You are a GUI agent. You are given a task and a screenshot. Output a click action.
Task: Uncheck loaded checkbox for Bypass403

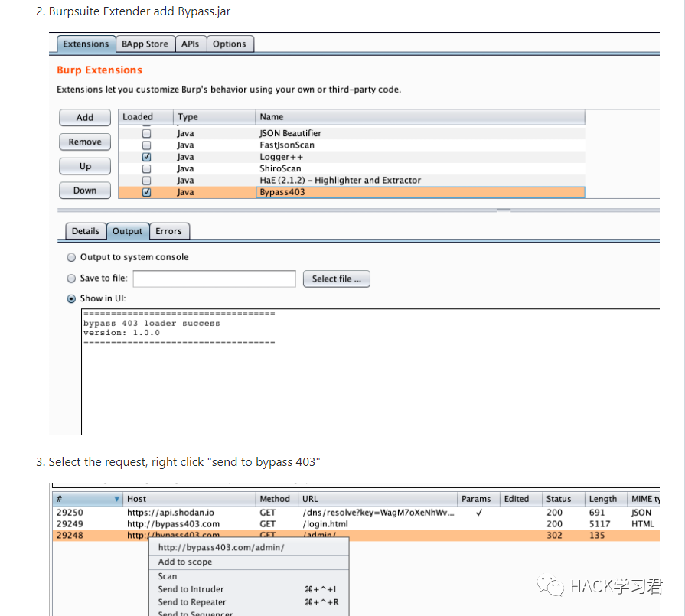click(147, 192)
